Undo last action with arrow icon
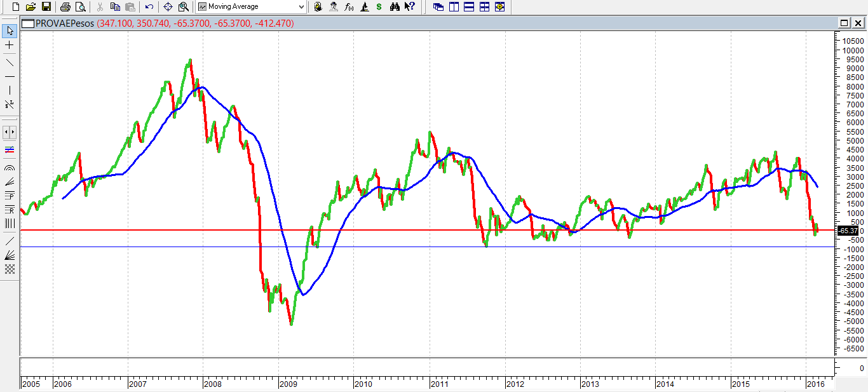This screenshot has height=392, width=868. (149, 6)
